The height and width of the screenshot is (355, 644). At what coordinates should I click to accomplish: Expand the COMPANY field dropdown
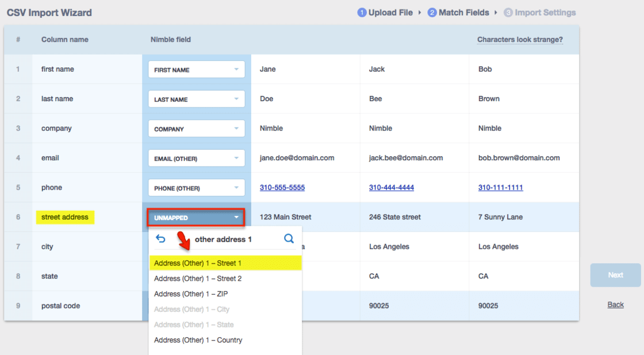196,129
